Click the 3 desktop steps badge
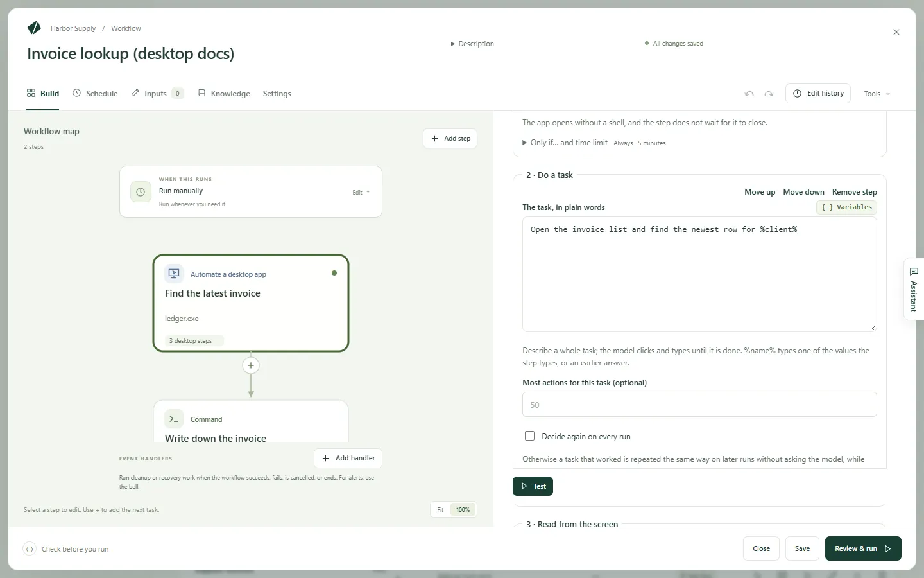 tap(194, 341)
